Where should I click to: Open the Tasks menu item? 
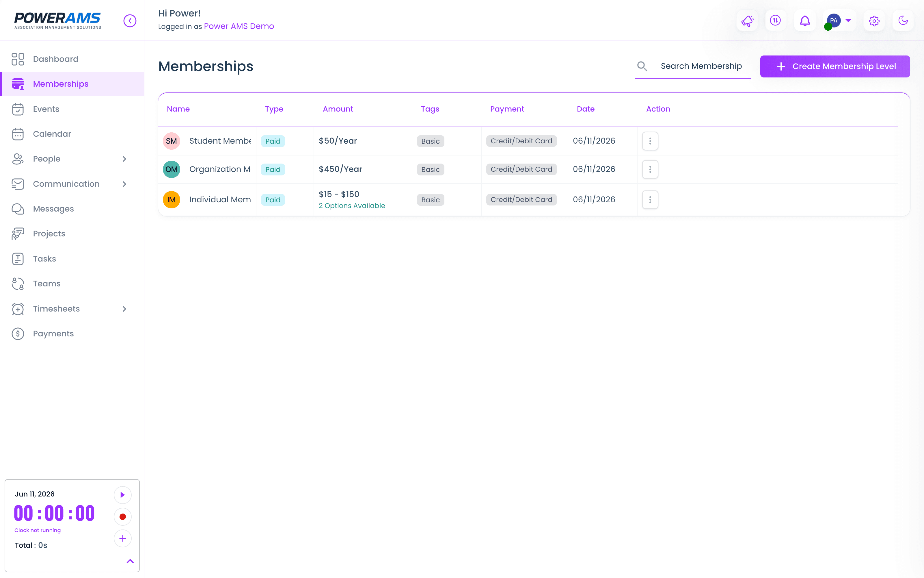pos(72,259)
